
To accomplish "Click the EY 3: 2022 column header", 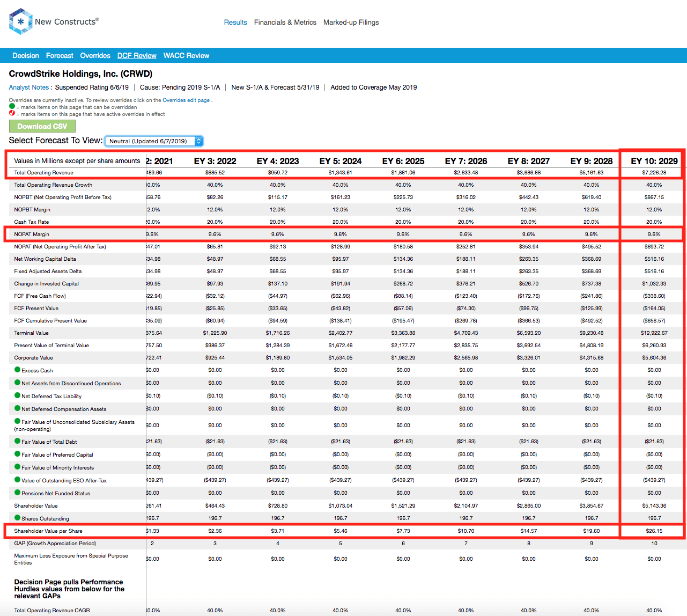I will coord(215,161).
